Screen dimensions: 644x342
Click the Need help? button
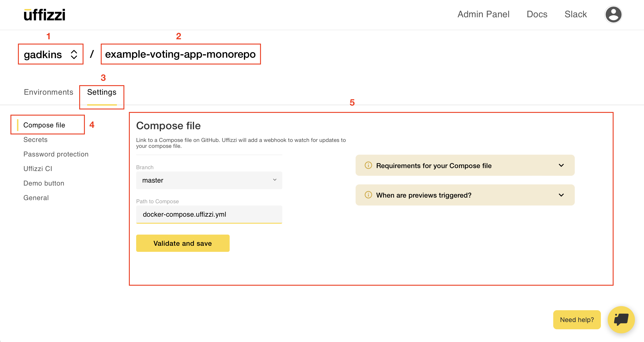[x=577, y=320]
